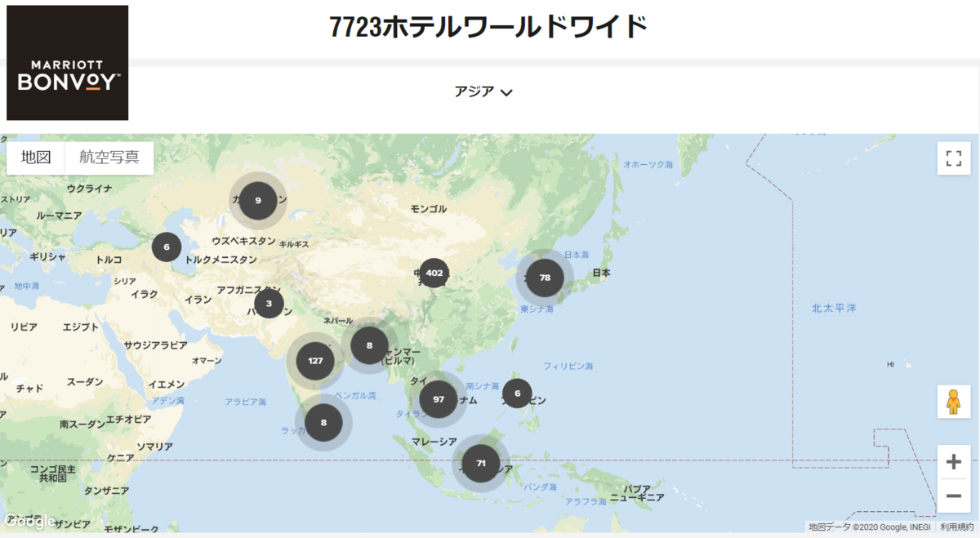Click the イエメン country label
Image resolution: width=980 pixels, height=538 pixels.
tap(166, 384)
